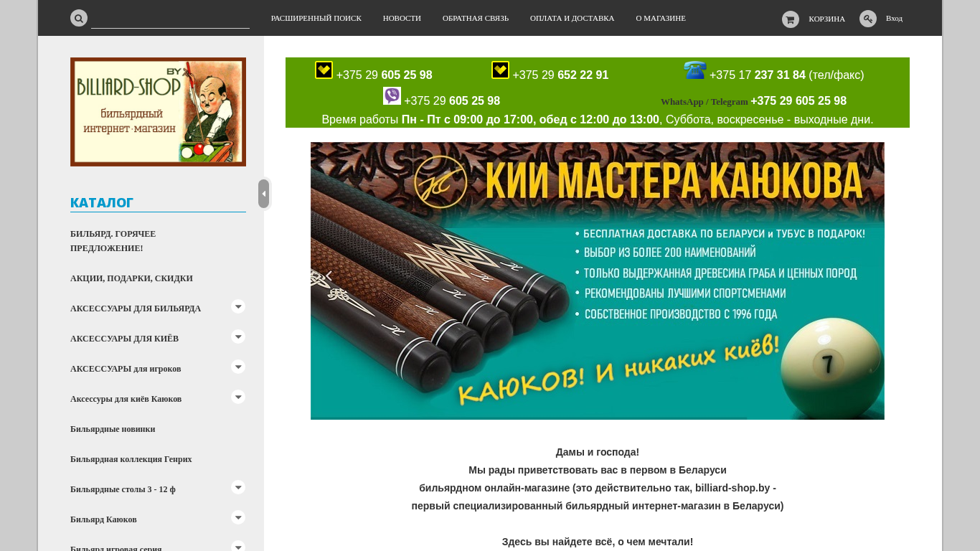Viewport: 980px width, 551px height.
Task: Open ОПЛАТА И ДОСТАВКА menu item
Action: tap(572, 18)
